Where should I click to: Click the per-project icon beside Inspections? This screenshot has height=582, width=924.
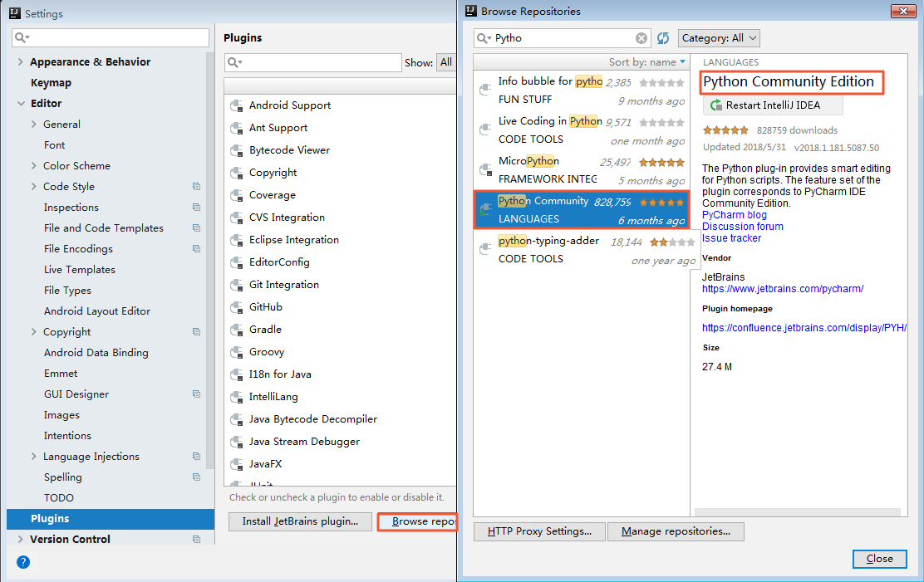click(x=196, y=208)
